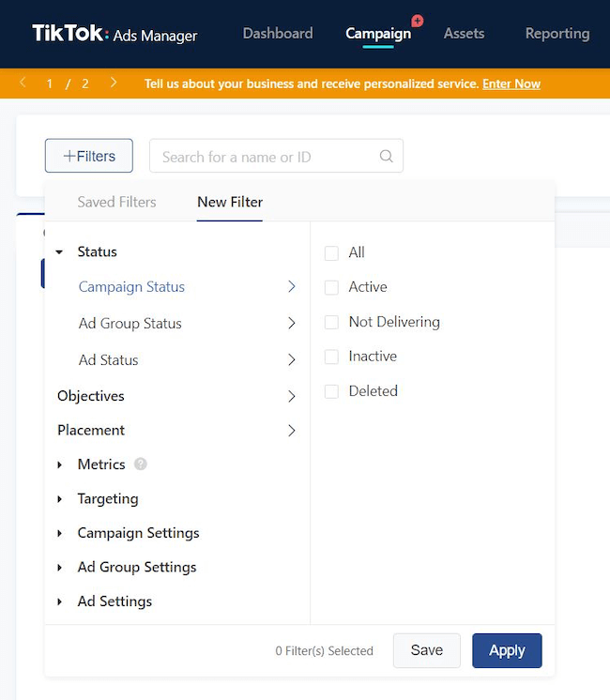Screen dimensions: 610x700
Task: Go to next banner with right arrow
Action: pos(114,83)
